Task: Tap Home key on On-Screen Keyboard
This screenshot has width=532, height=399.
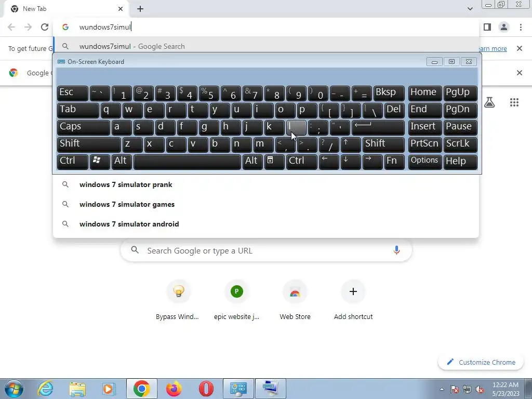Action: pos(425,93)
